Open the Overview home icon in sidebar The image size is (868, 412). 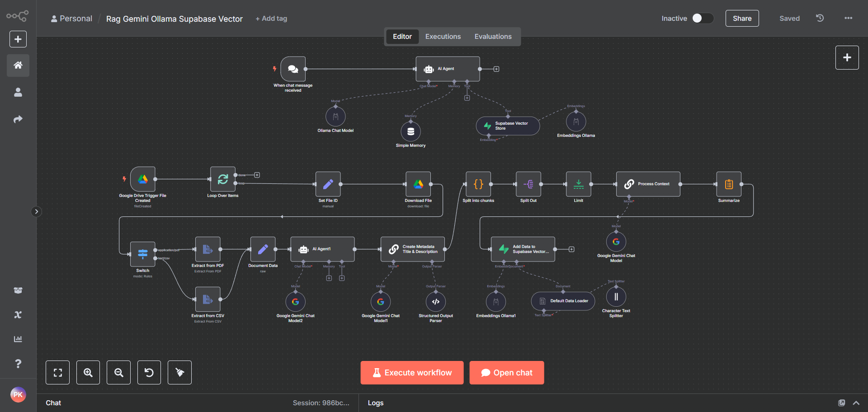tap(18, 65)
